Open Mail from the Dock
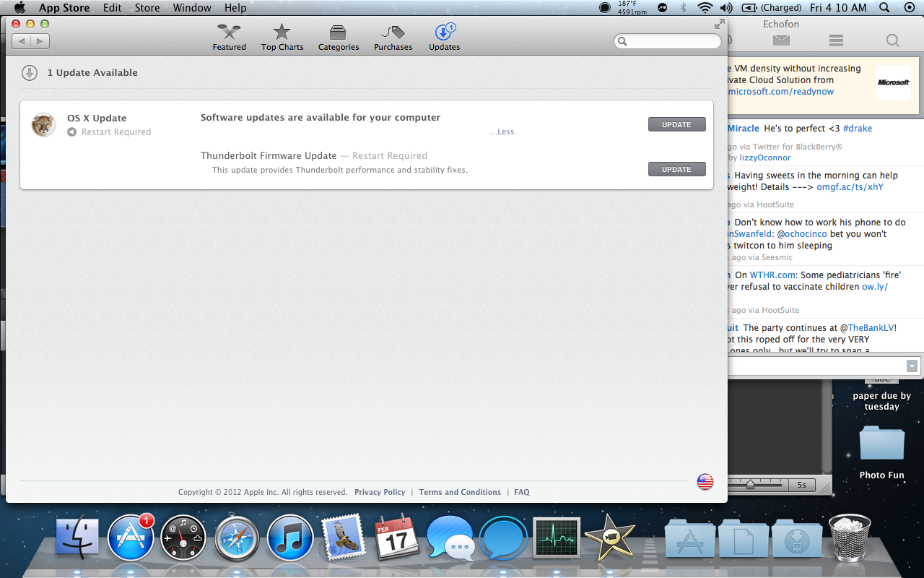The height and width of the screenshot is (578, 924). [343, 538]
